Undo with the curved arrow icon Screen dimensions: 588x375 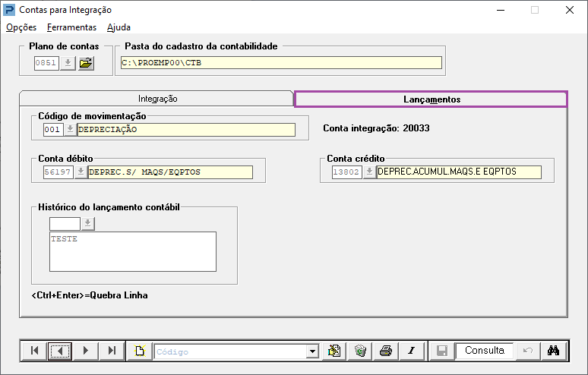click(x=528, y=351)
